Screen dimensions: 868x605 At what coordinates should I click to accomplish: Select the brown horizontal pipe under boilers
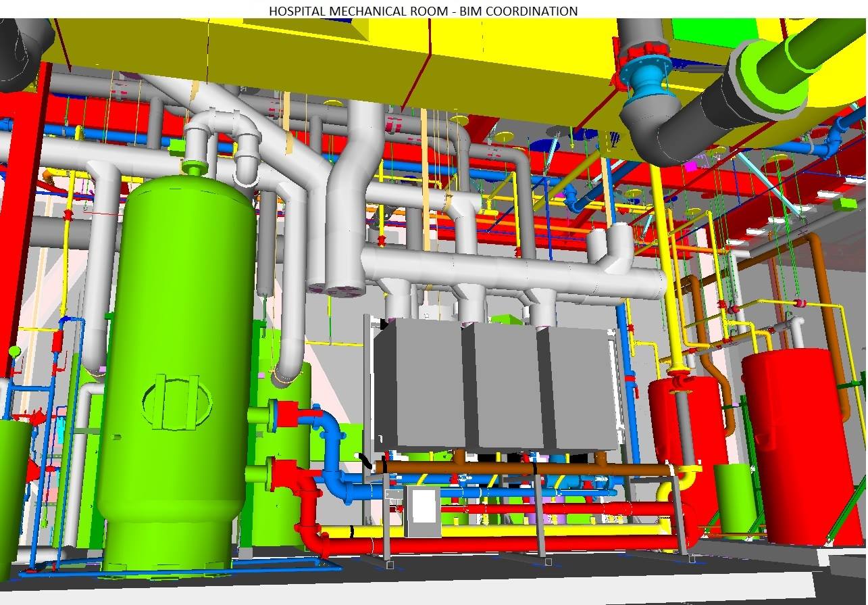(x=527, y=468)
